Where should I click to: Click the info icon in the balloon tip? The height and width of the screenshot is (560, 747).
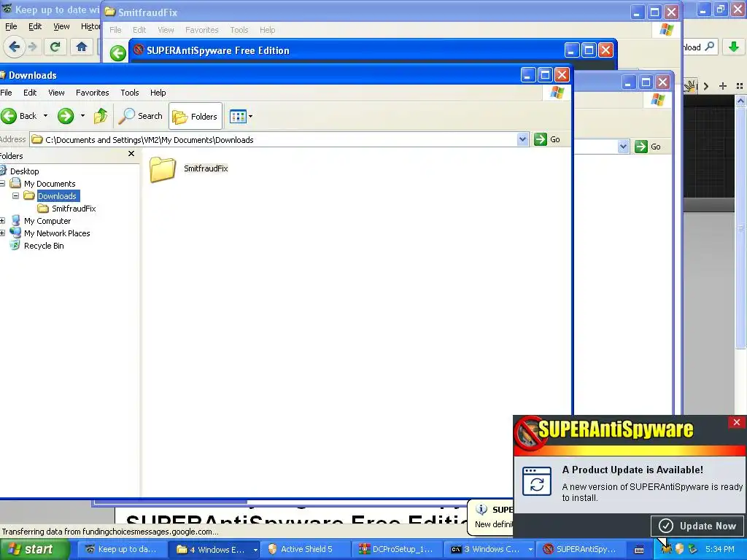coord(481,509)
